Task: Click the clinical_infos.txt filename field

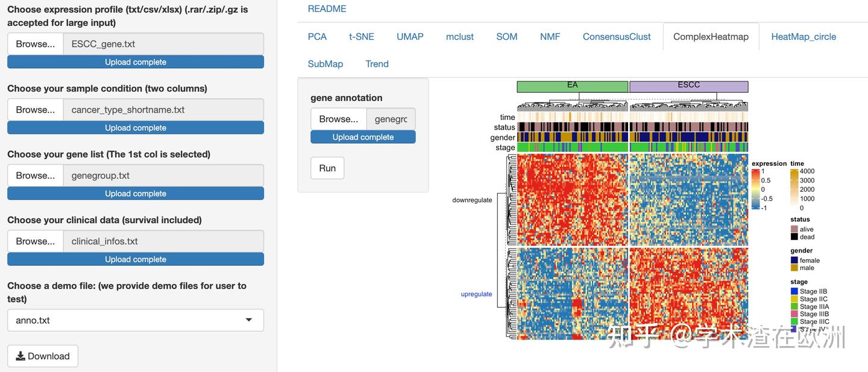Action: coord(163,241)
